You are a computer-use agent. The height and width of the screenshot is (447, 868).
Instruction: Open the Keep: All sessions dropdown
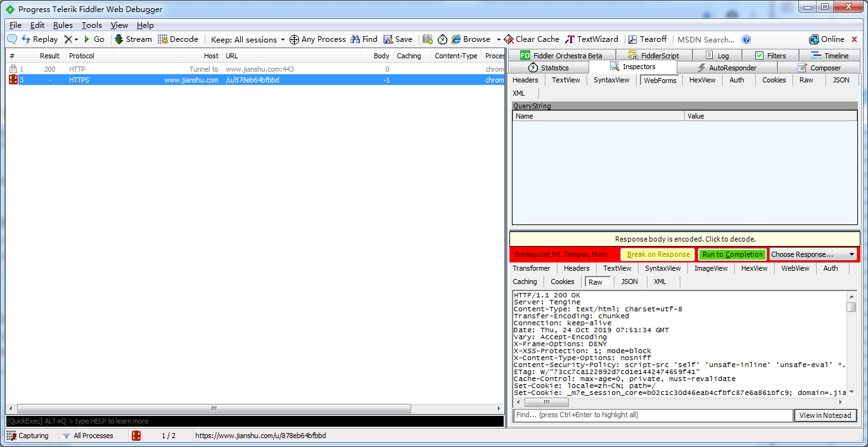click(248, 39)
